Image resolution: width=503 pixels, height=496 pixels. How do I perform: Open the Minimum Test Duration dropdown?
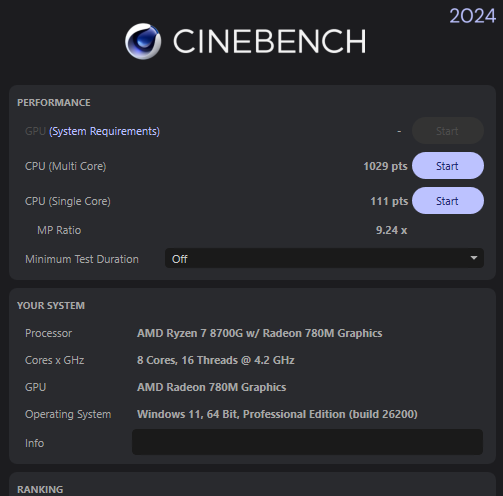324,258
